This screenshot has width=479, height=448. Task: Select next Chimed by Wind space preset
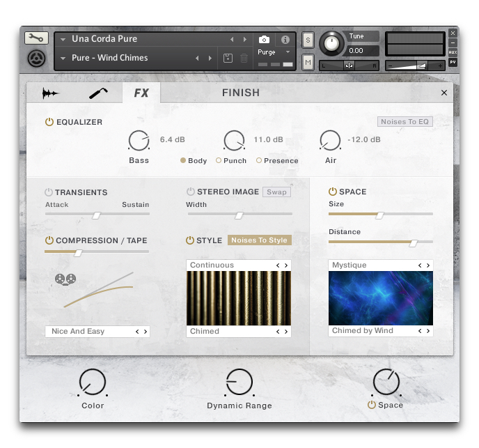[428, 331]
